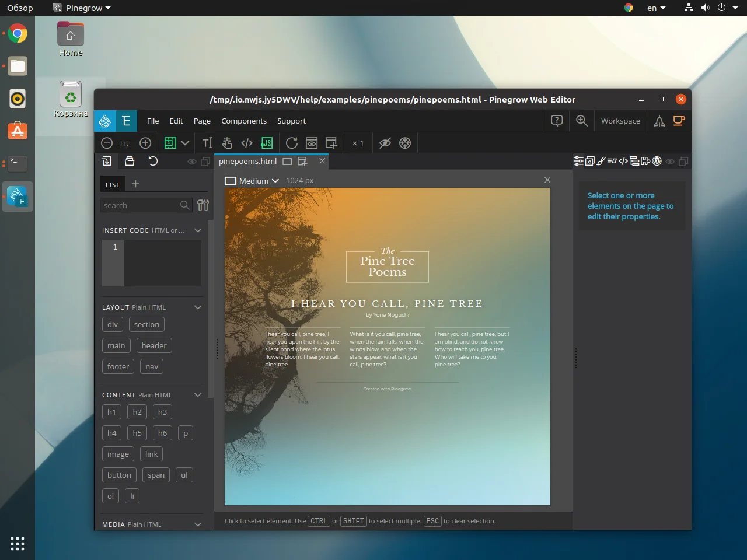This screenshot has height=560, width=747.
Task: Click the refresh page icon
Action: 291,143
